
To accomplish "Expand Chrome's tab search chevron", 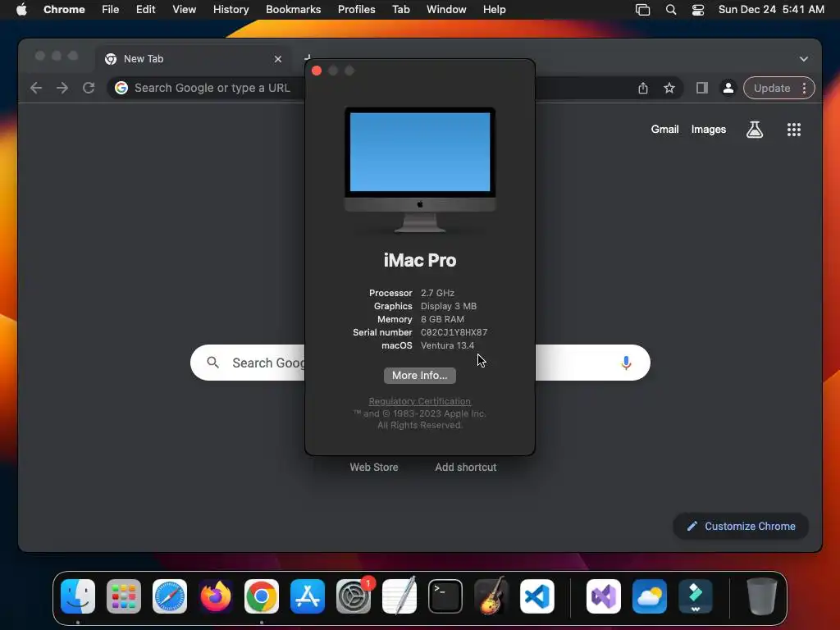I will 804,59.
